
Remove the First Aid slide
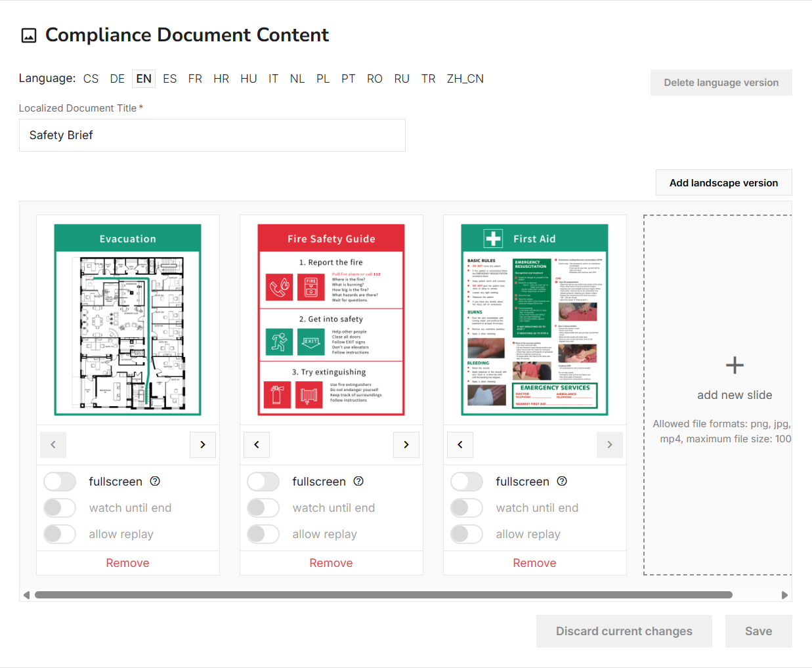(534, 563)
